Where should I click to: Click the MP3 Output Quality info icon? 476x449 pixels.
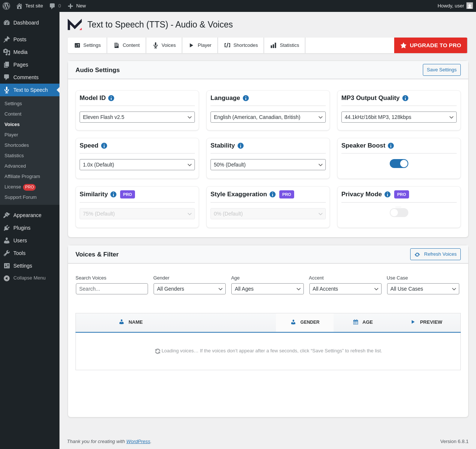tap(405, 98)
